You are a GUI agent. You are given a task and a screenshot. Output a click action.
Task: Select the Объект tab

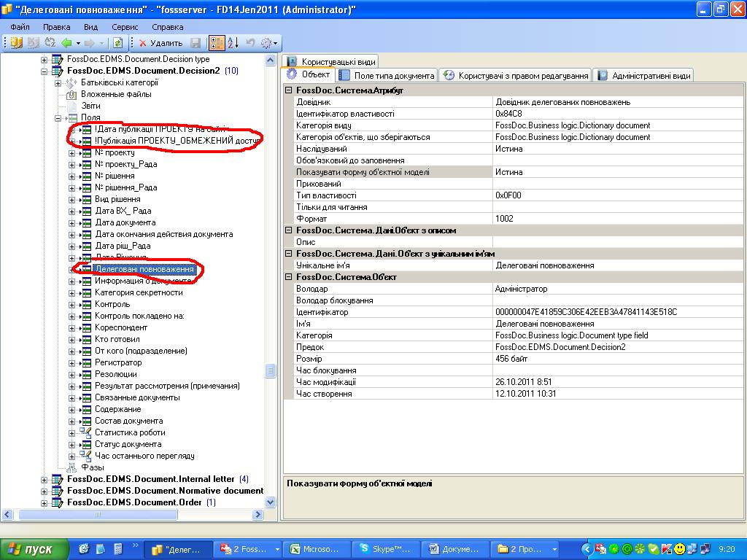point(309,75)
